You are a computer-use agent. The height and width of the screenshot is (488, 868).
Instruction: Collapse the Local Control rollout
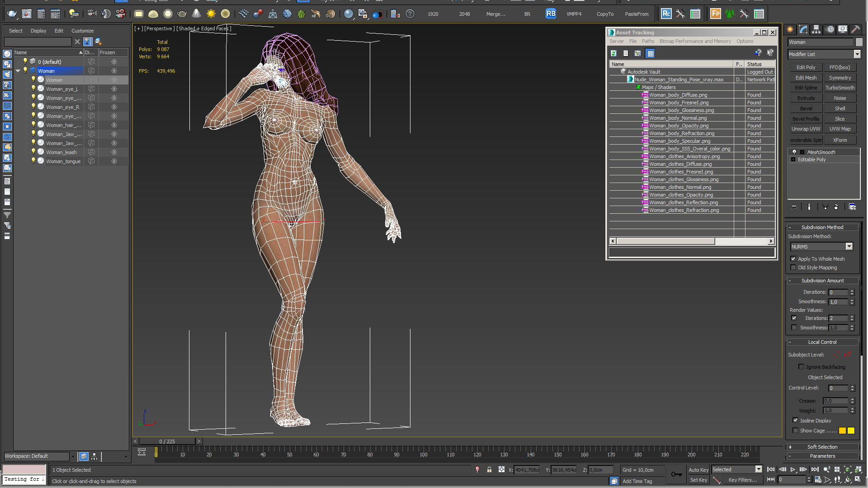pos(822,342)
